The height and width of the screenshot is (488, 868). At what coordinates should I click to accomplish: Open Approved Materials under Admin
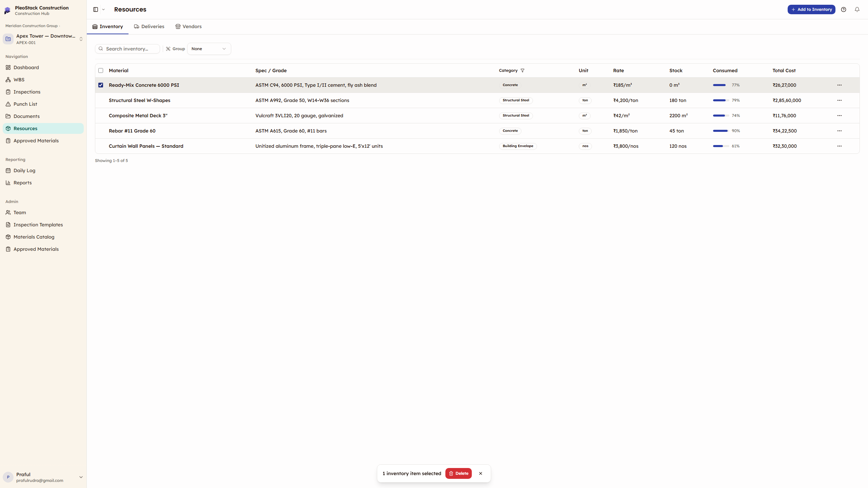(43, 249)
